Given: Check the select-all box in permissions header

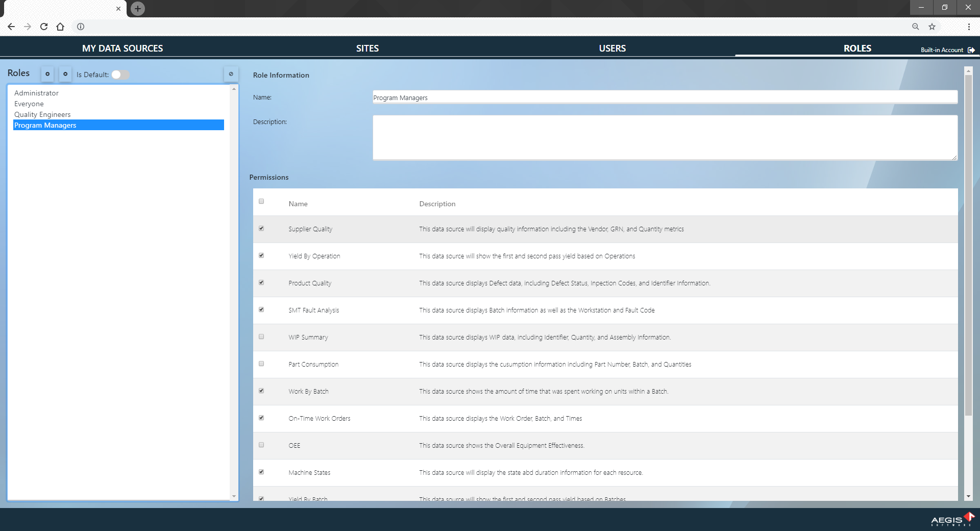Looking at the screenshot, I should pos(261,201).
